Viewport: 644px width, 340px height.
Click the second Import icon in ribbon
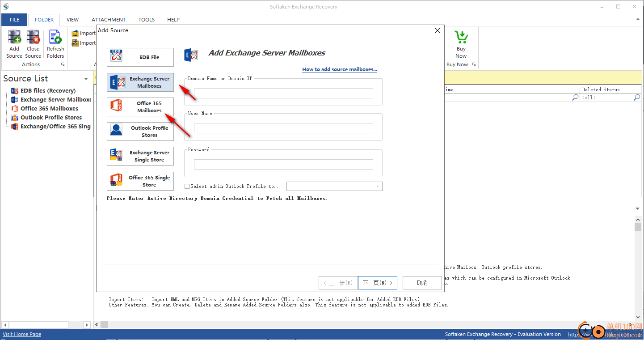pos(75,43)
